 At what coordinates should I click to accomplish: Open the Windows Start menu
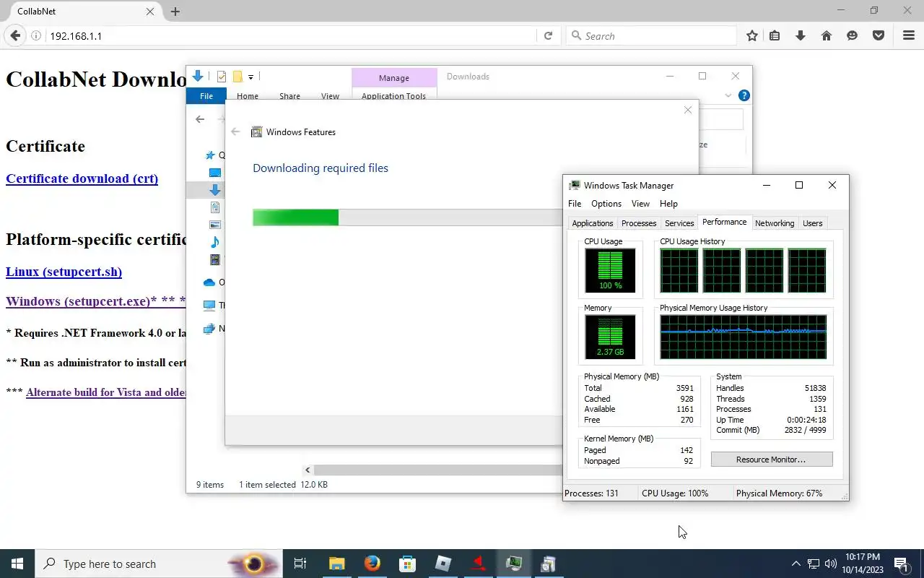pos(17,564)
